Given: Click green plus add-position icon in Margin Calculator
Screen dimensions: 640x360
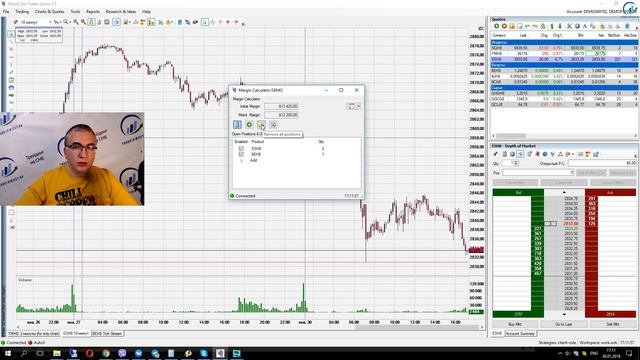Looking at the screenshot, I should [249, 125].
